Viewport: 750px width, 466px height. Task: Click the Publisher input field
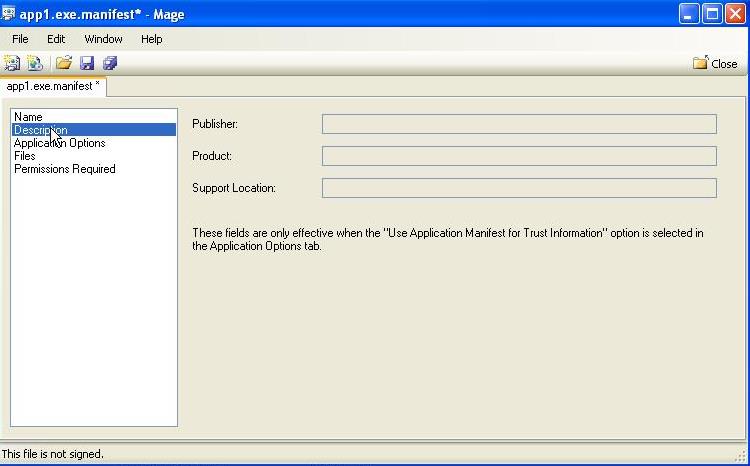point(519,124)
